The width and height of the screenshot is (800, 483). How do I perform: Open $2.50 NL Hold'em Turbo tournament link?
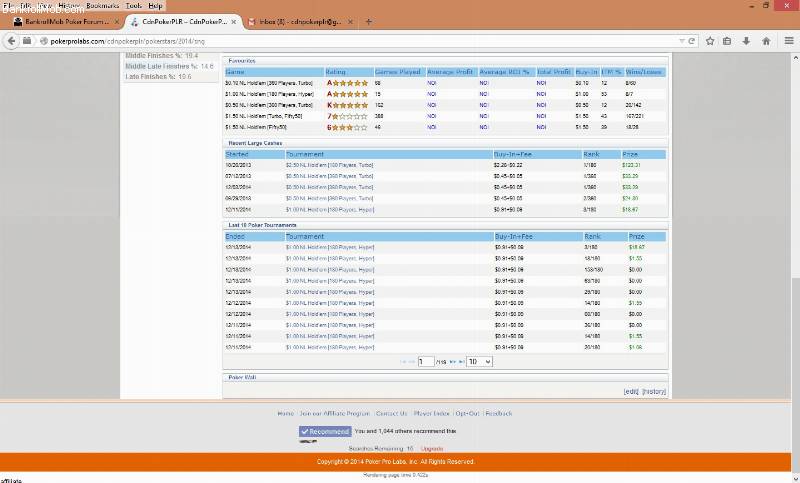click(x=330, y=165)
